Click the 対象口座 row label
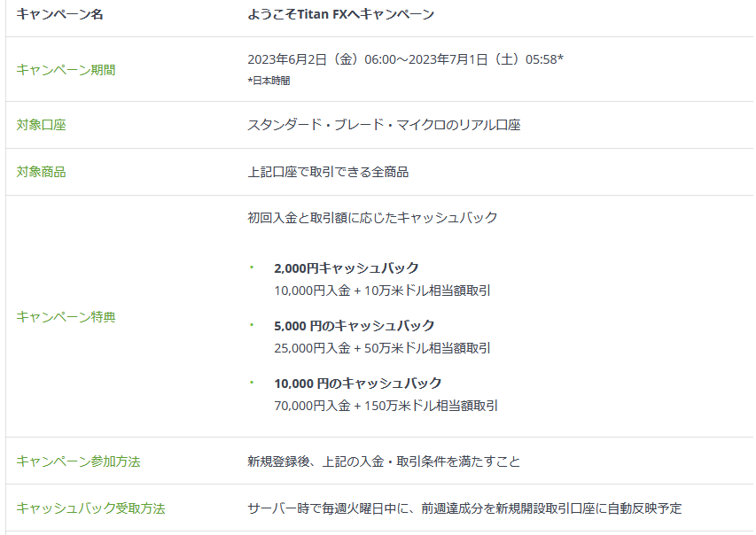The image size is (756, 535). coord(41,125)
